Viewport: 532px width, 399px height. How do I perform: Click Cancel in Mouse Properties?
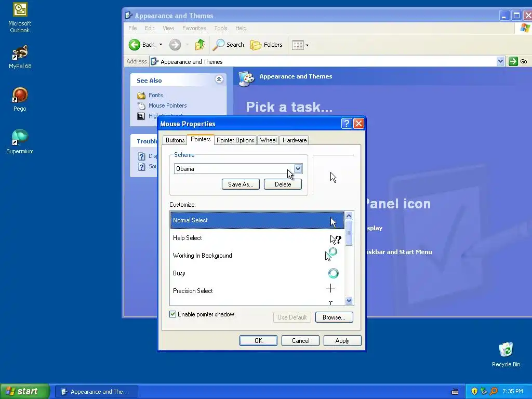pos(300,341)
